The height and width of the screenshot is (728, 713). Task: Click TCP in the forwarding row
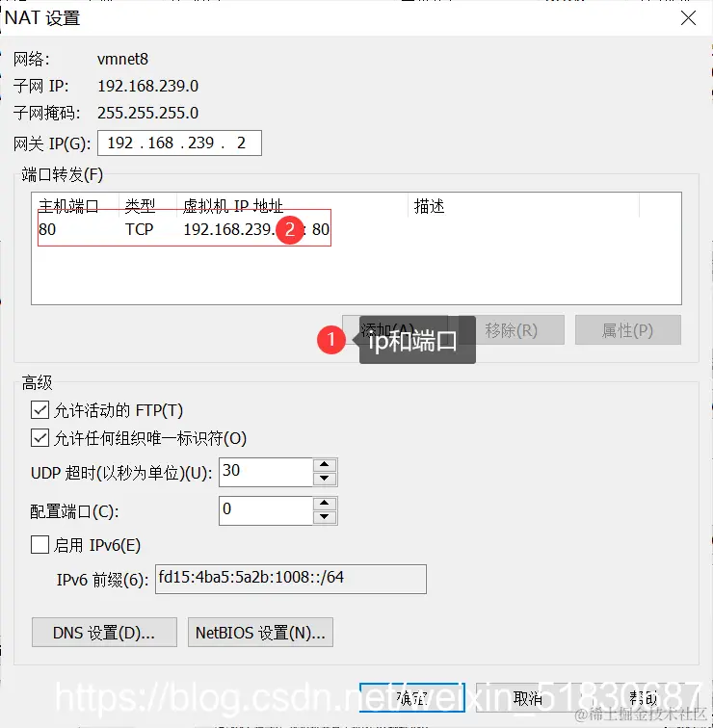[140, 229]
